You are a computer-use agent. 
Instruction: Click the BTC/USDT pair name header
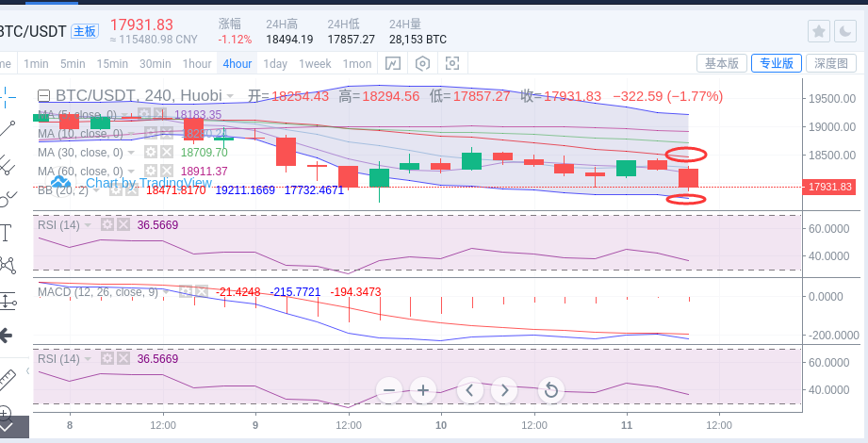33,31
